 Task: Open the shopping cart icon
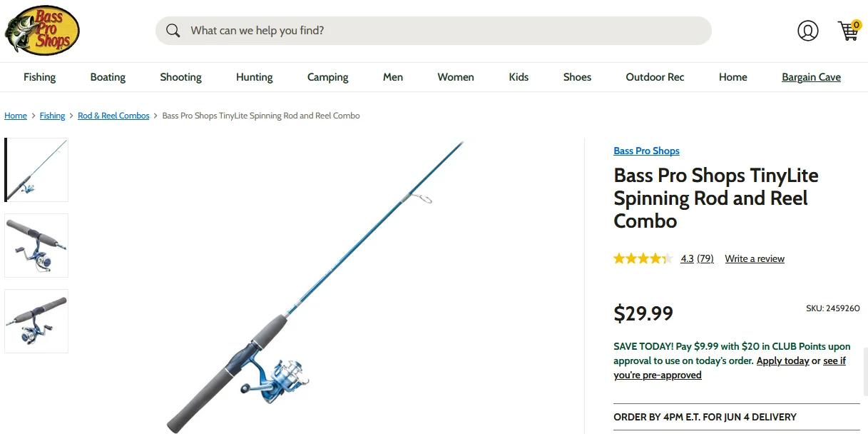[x=849, y=31]
